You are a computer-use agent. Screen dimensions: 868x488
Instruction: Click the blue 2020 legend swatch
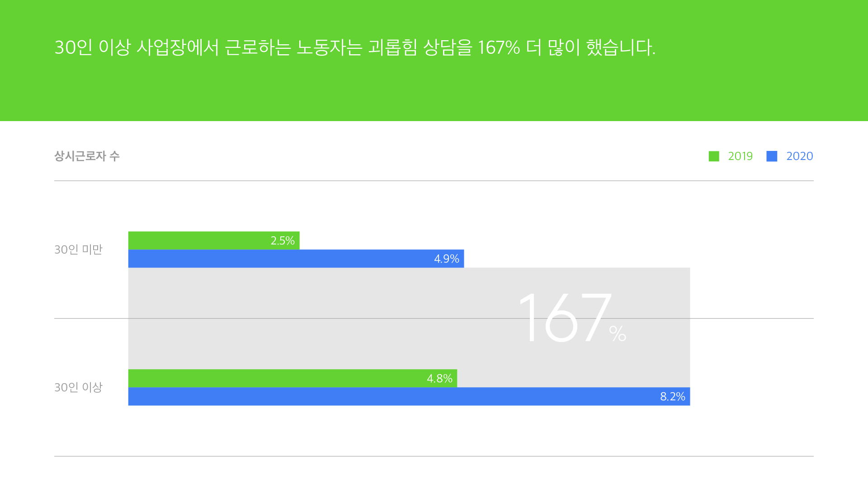click(x=772, y=156)
